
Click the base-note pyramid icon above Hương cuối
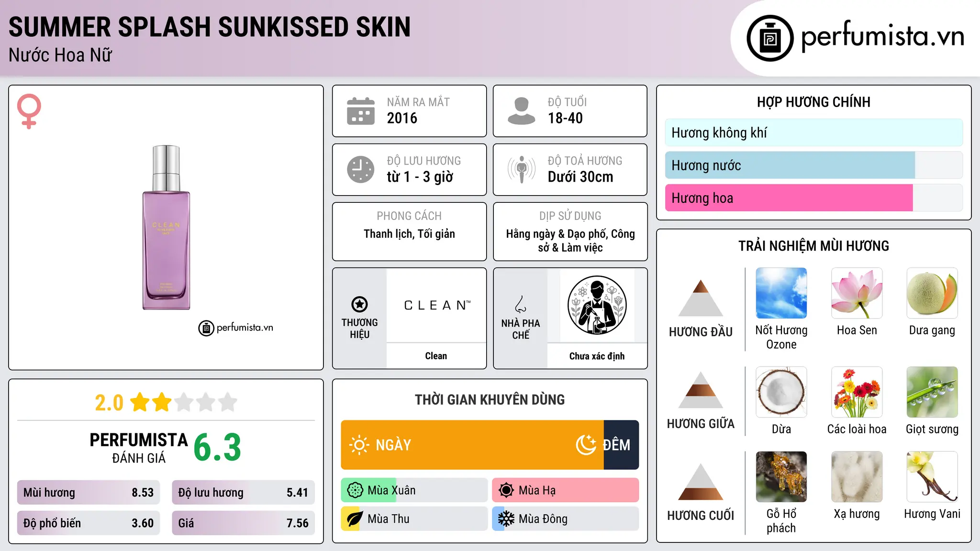pyautogui.click(x=701, y=482)
